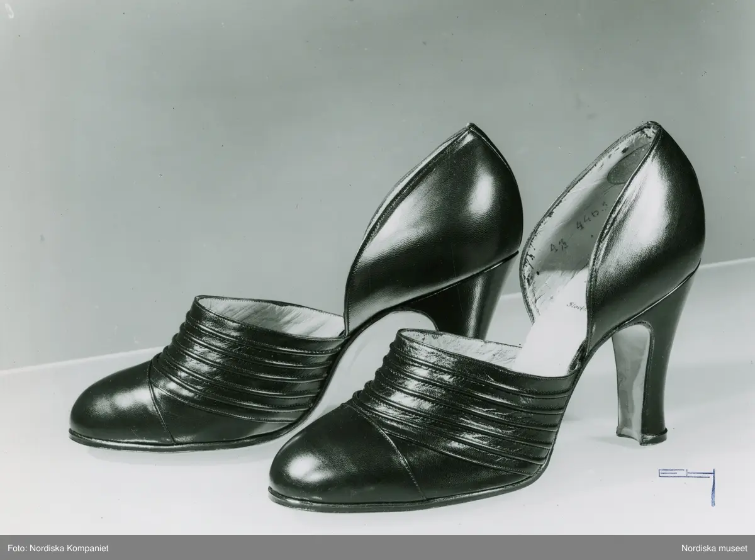Click the handwritten number inside the right shoe
Viewport: 755px width, 560px height.
click(571, 242)
